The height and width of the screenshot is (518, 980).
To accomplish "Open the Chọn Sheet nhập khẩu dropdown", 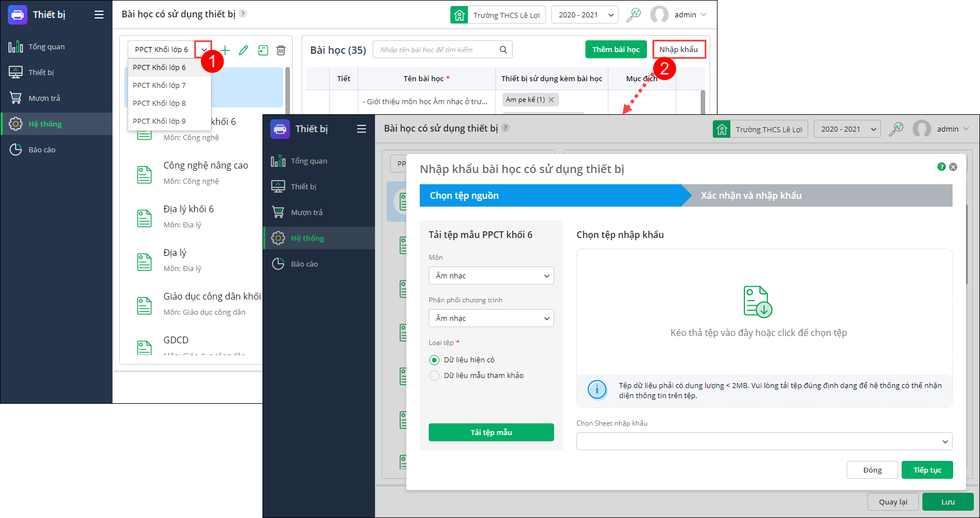I will 765,441.
